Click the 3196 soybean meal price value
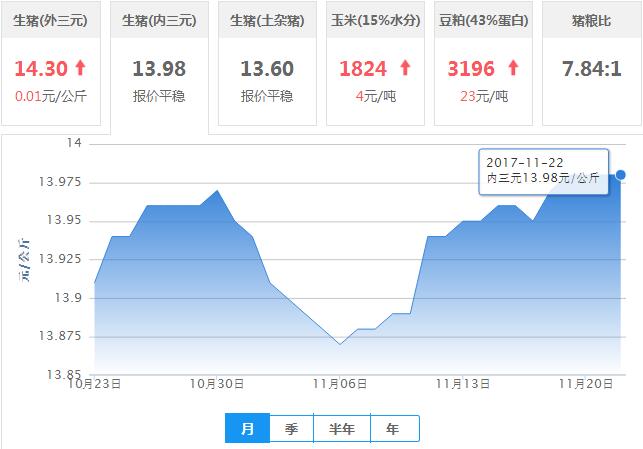 [471, 68]
